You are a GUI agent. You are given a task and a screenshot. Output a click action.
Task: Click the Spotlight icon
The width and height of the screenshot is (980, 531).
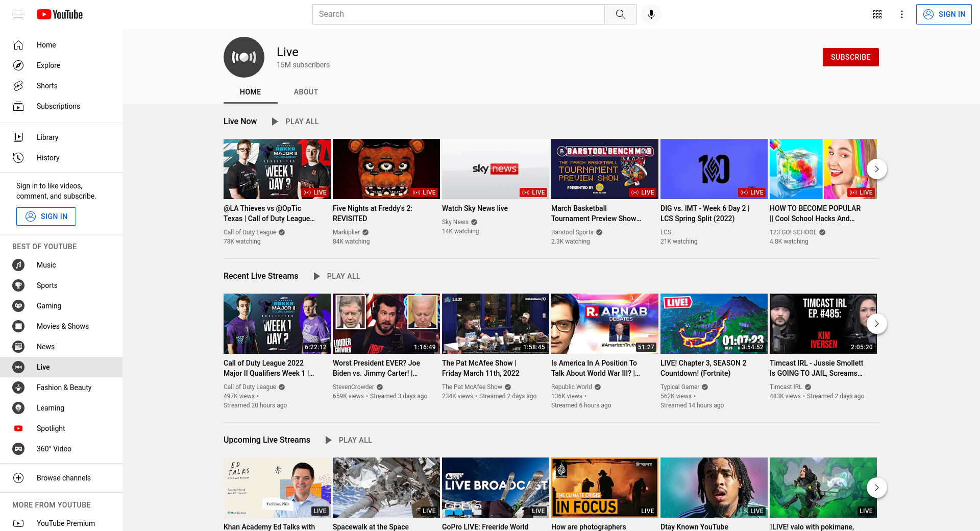pos(18,428)
